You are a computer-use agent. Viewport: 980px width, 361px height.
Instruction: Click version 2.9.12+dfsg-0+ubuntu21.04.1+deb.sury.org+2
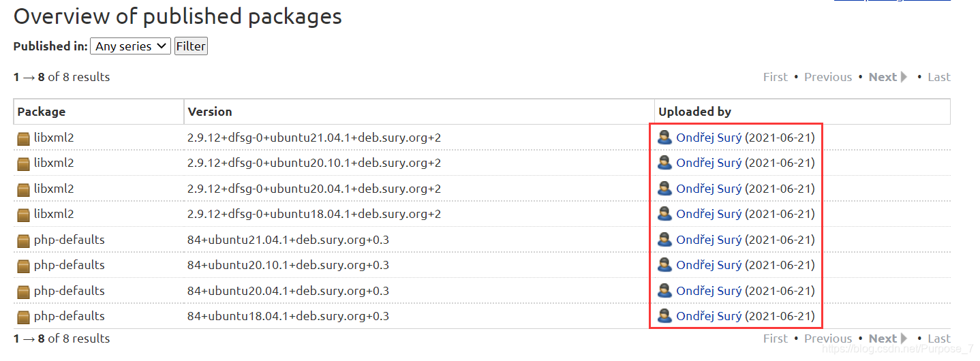click(314, 138)
